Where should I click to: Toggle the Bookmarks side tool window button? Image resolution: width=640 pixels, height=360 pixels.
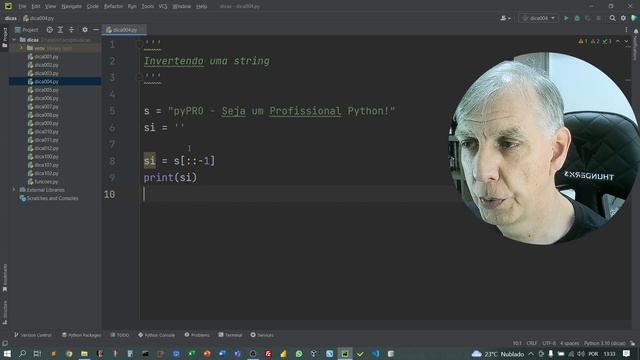click(5, 278)
